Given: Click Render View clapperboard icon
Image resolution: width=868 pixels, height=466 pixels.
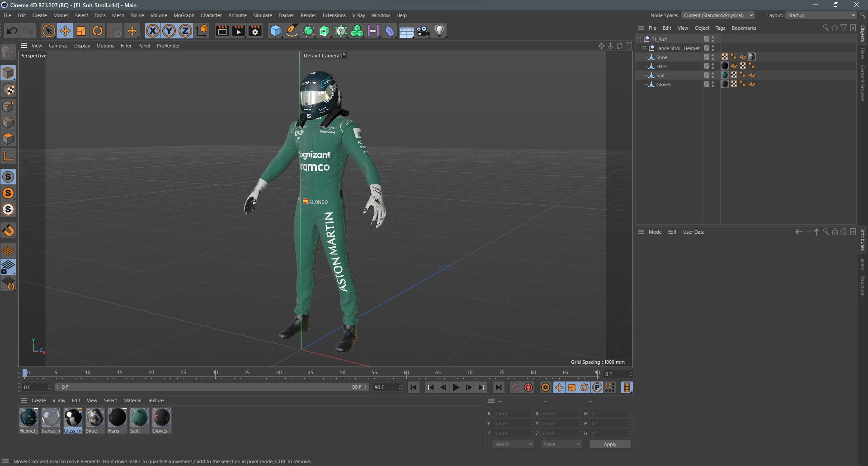Looking at the screenshot, I should pyautogui.click(x=222, y=31).
